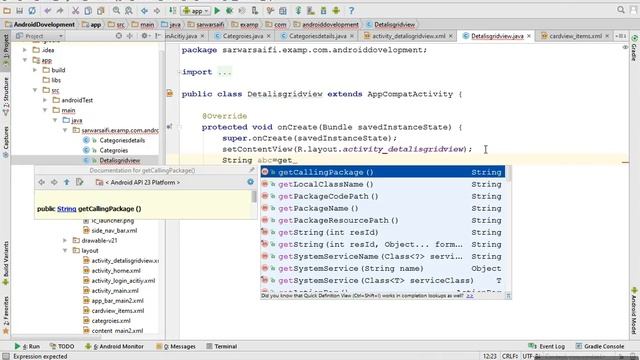Click the Save All toolbar icon

coord(19,11)
